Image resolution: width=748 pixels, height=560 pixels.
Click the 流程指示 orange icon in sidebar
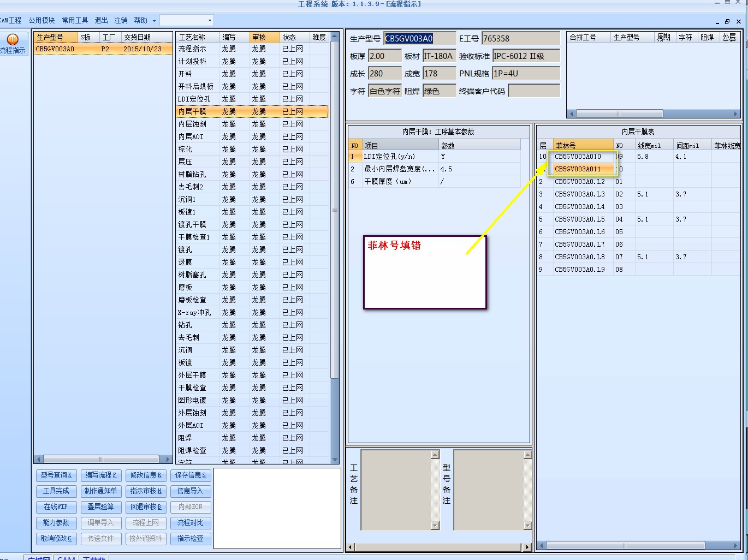[x=12, y=39]
